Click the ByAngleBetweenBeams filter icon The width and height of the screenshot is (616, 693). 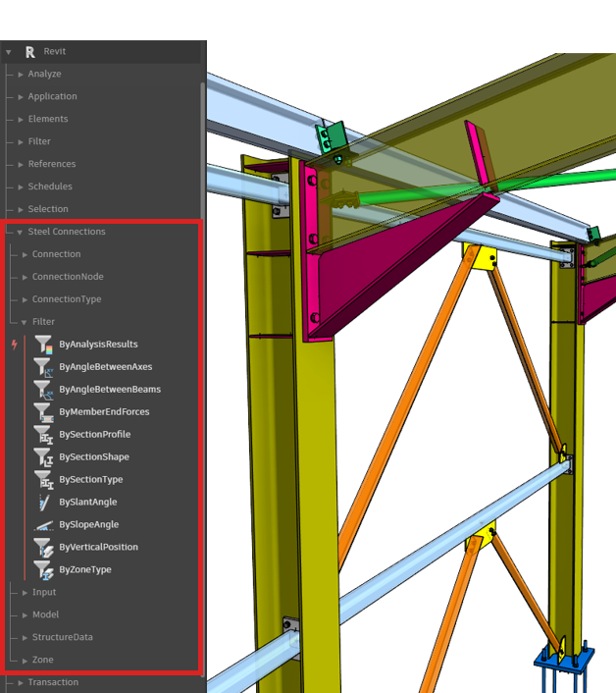coord(44,390)
